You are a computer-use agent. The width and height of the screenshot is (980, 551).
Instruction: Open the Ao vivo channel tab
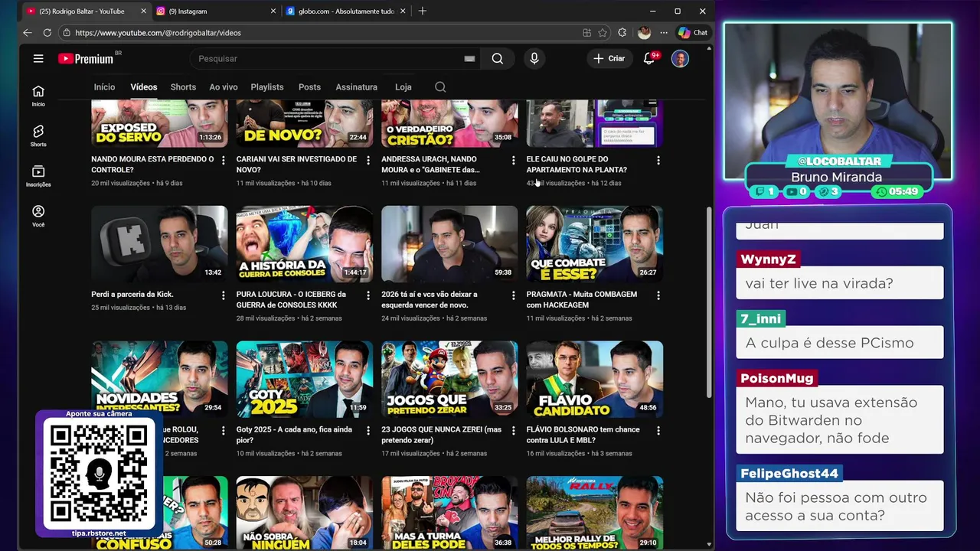point(224,87)
